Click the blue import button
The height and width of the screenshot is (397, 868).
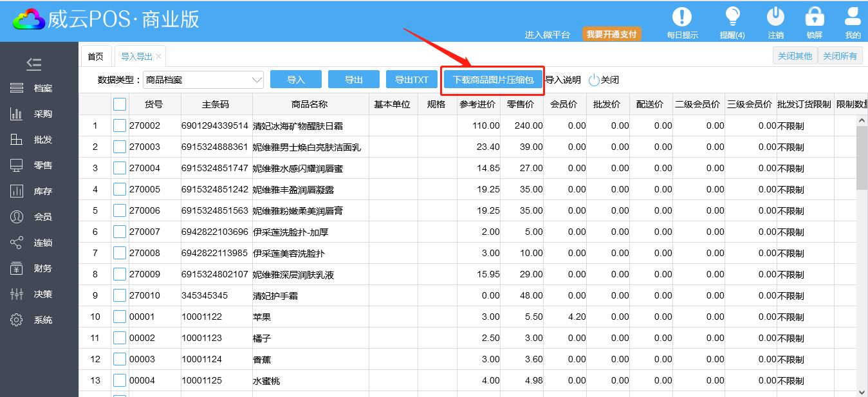pos(295,80)
